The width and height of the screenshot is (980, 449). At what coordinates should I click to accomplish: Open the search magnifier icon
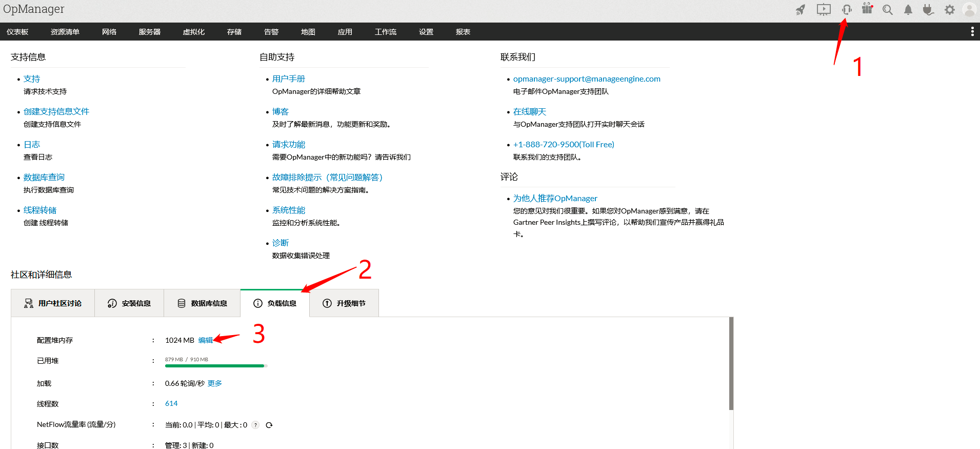(888, 10)
